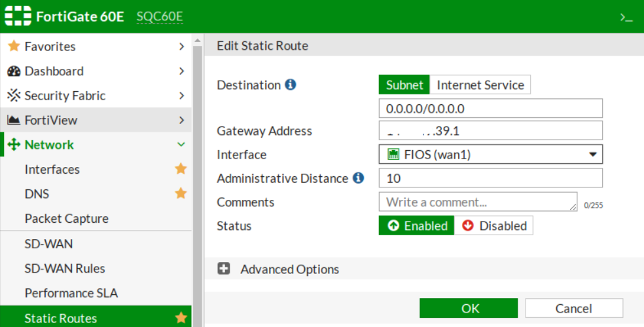Image resolution: width=644 pixels, height=327 pixels.
Task: Expand the Favorites menu
Action: pyautogui.click(x=96, y=47)
